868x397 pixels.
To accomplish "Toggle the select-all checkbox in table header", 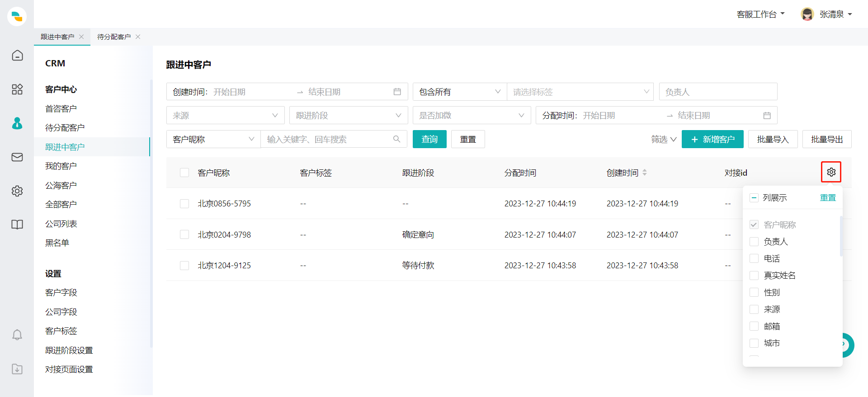I will [184, 173].
